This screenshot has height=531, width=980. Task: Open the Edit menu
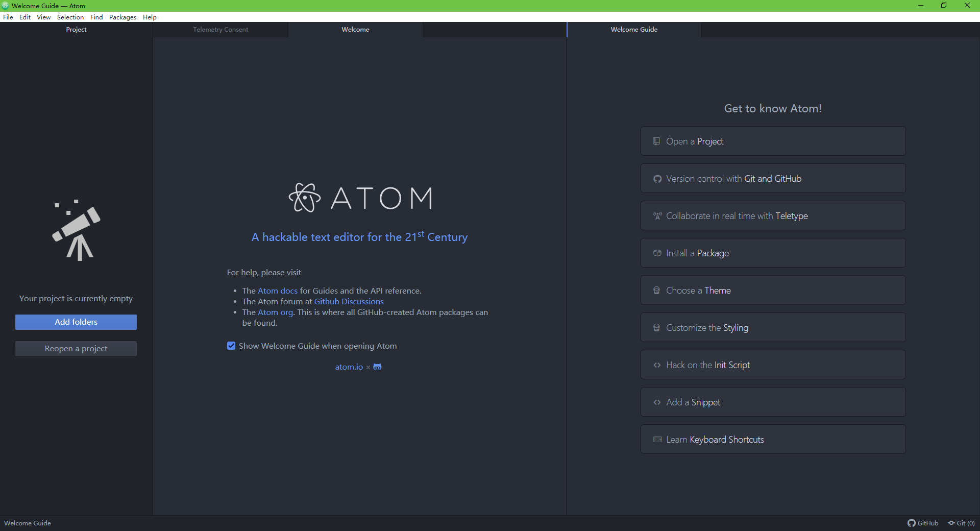[25, 17]
